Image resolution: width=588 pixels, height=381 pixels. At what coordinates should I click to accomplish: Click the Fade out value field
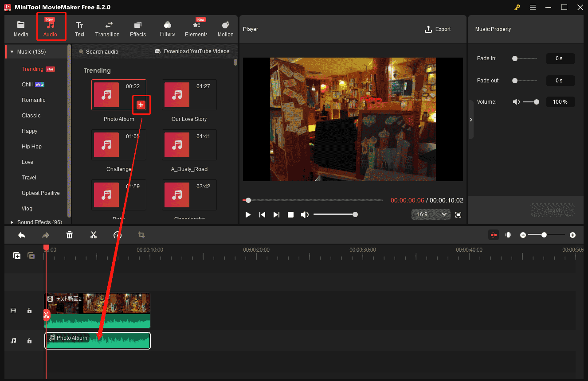[x=560, y=81]
